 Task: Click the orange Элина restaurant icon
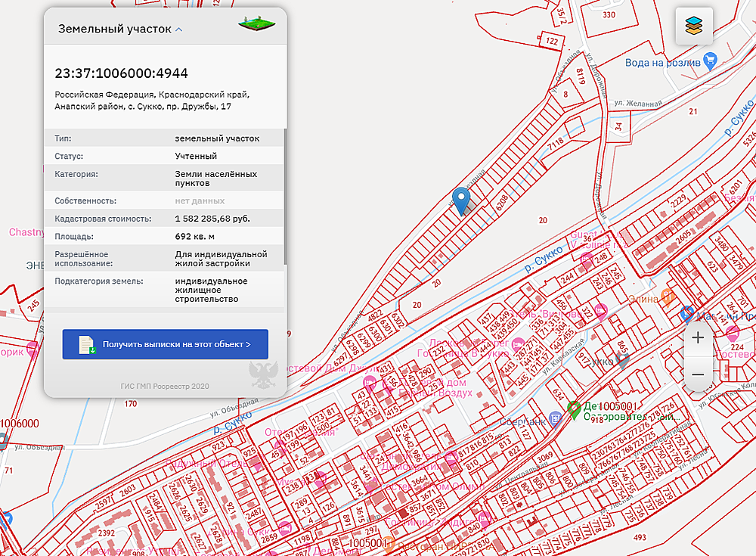(668, 297)
